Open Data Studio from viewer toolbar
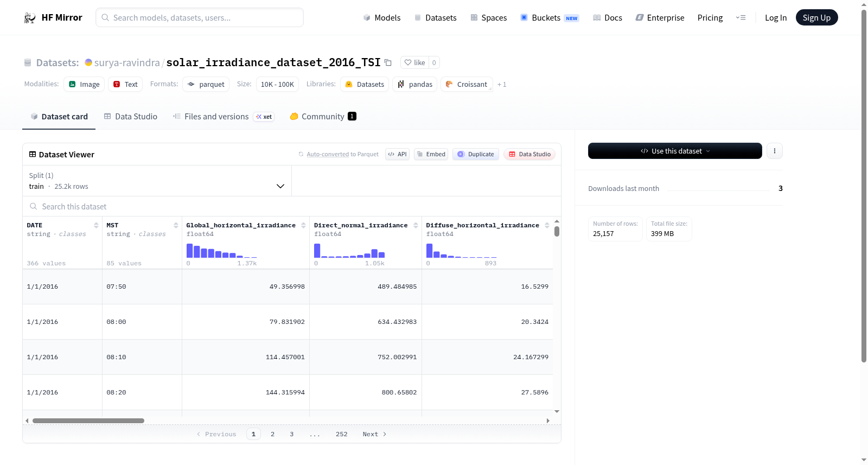The width and height of the screenshot is (868, 465). [529, 154]
